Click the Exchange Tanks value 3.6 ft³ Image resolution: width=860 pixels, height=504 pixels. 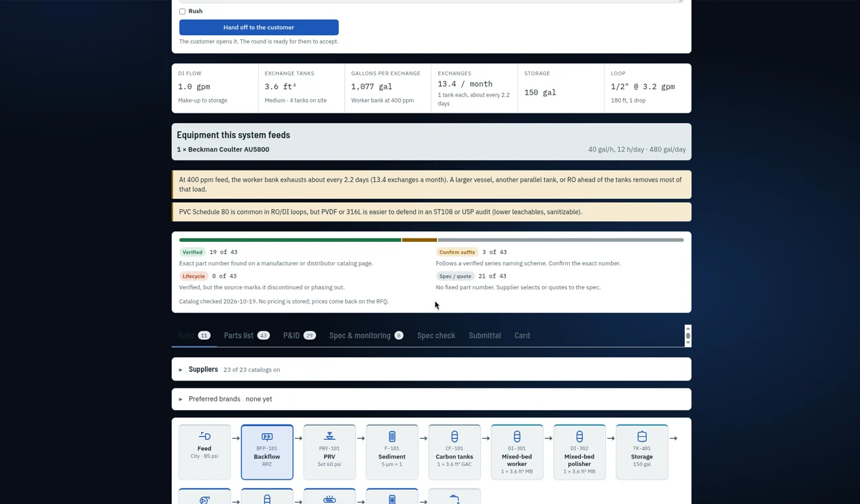pyautogui.click(x=280, y=87)
